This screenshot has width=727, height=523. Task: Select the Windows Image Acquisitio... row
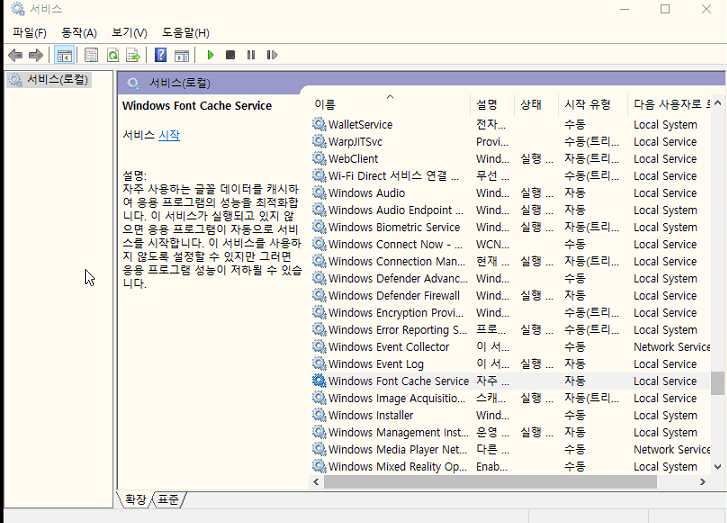point(510,398)
